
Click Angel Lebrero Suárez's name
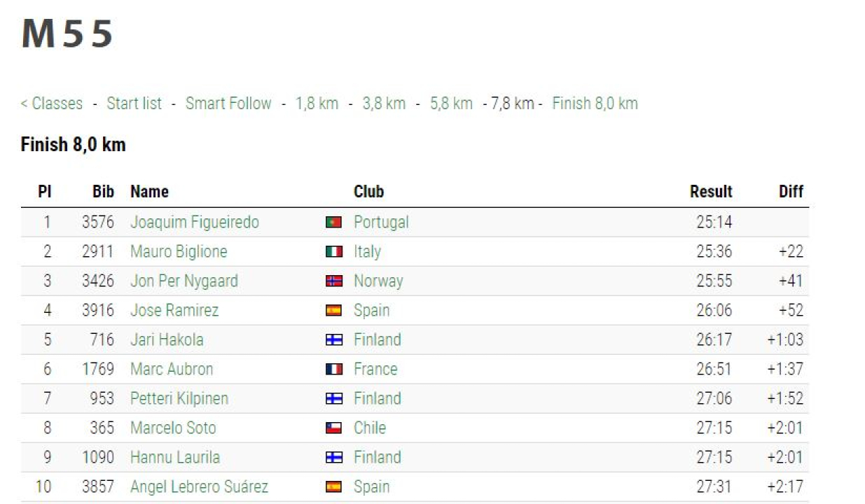[199, 487]
